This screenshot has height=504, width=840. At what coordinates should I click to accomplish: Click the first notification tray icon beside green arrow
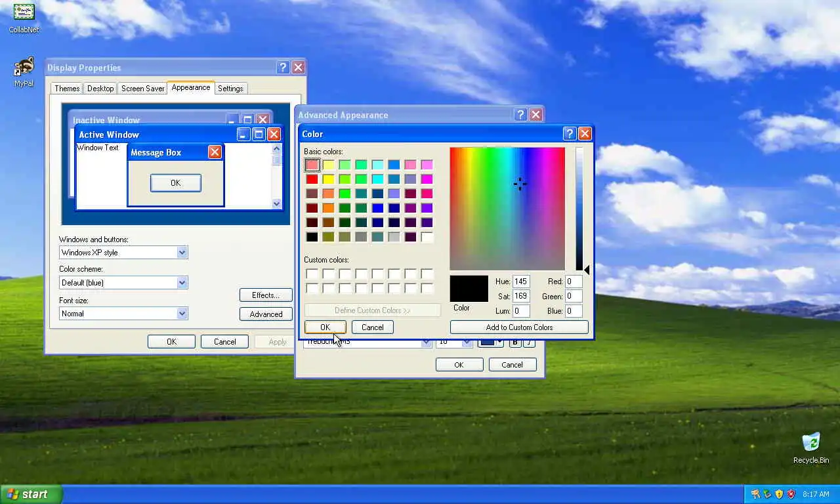point(755,494)
